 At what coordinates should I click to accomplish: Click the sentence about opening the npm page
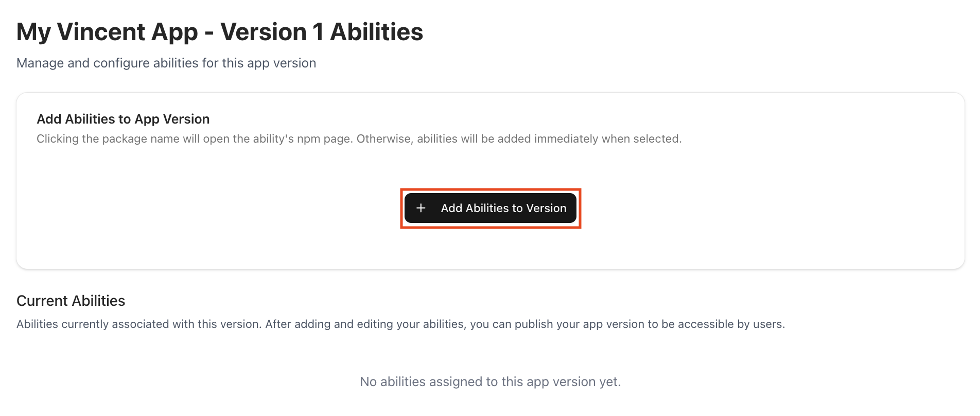[195, 139]
